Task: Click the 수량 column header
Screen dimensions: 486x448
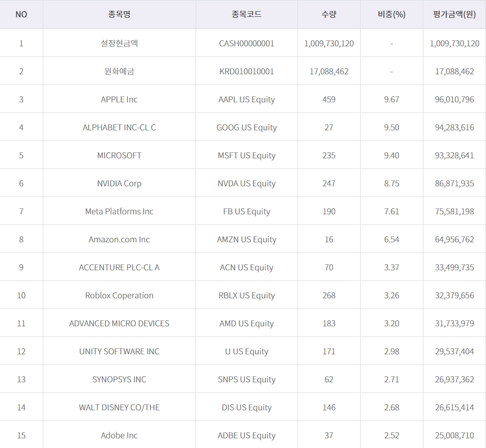Action: [x=329, y=14]
